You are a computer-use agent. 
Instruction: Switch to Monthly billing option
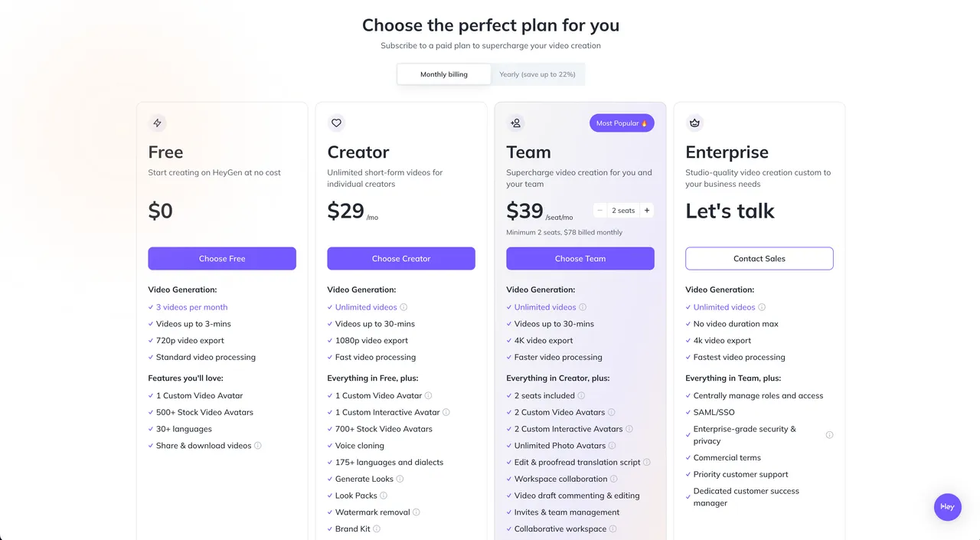pos(444,74)
